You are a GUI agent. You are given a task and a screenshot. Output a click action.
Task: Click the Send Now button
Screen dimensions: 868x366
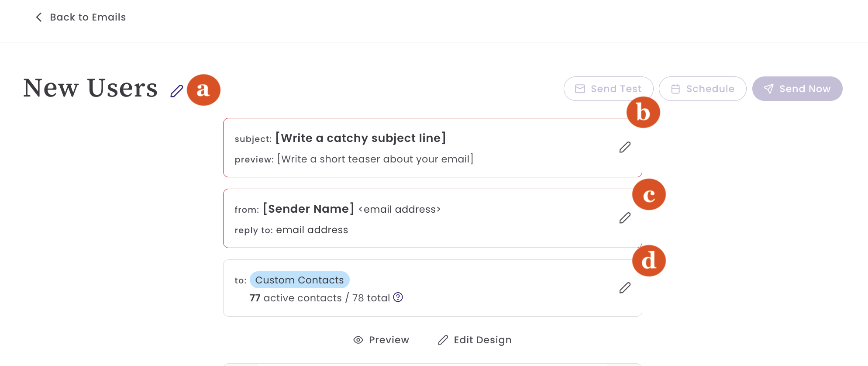[x=797, y=89]
